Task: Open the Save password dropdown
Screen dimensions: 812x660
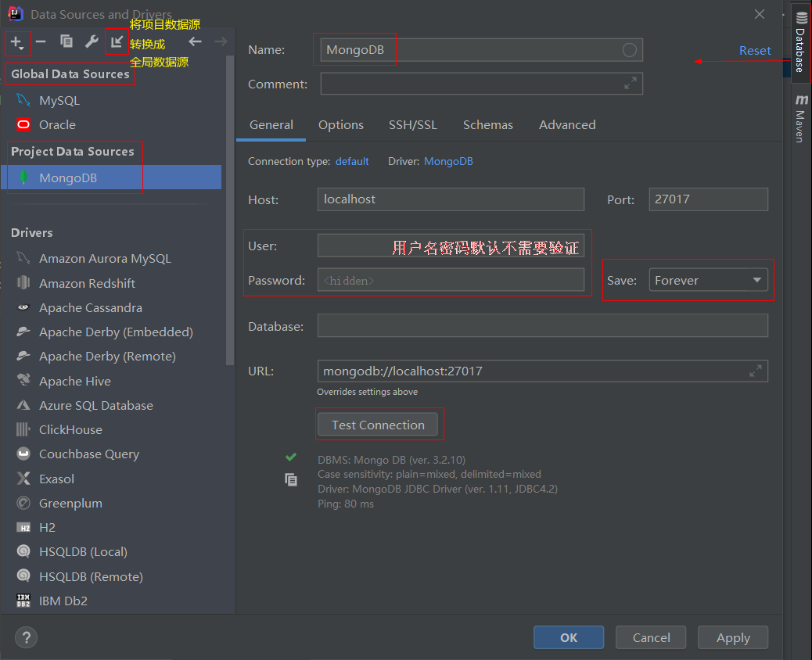Action: pyautogui.click(x=709, y=280)
